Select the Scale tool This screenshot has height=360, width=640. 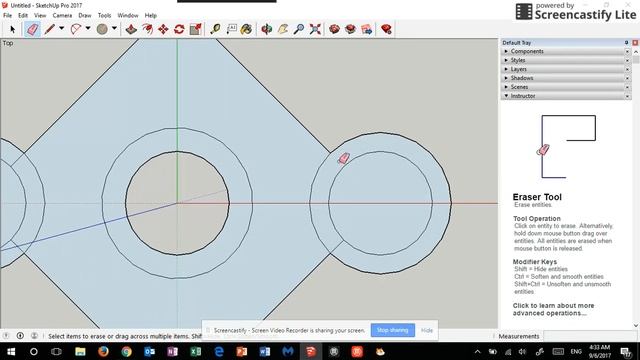point(196,29)
